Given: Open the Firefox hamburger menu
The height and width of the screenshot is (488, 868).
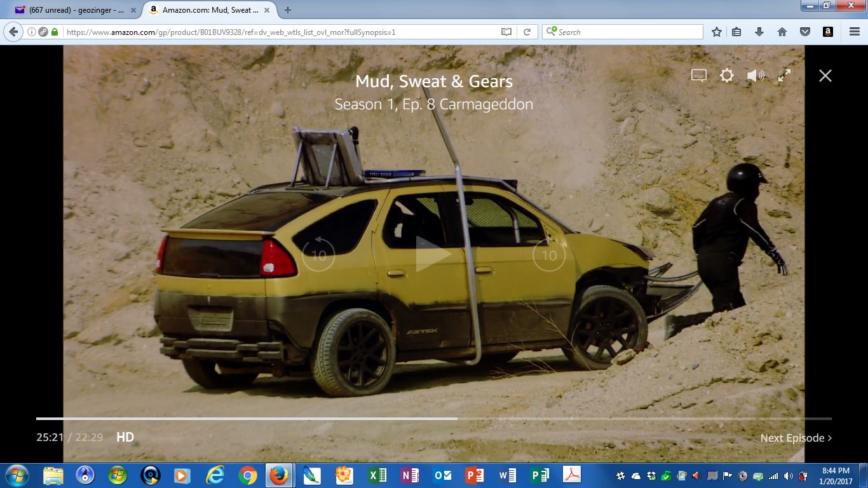Looking at the screenshot, I should (x=855, y=32).
